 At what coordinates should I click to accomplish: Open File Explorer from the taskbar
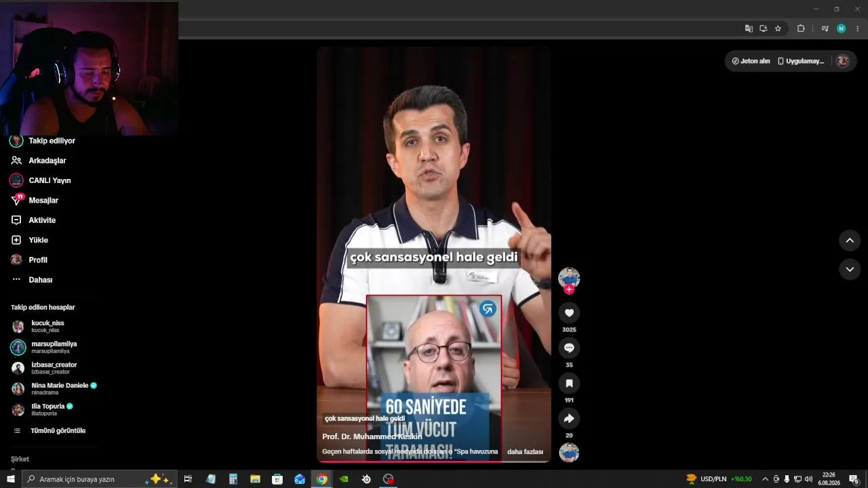(x=255, y=479)
